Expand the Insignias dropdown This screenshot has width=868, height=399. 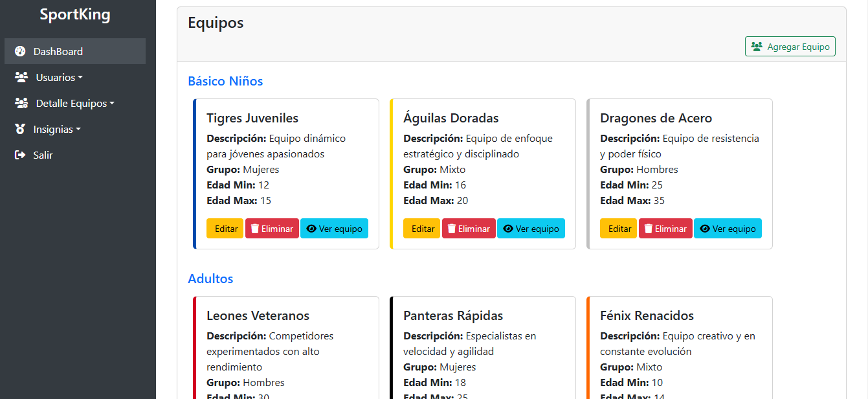55,129
